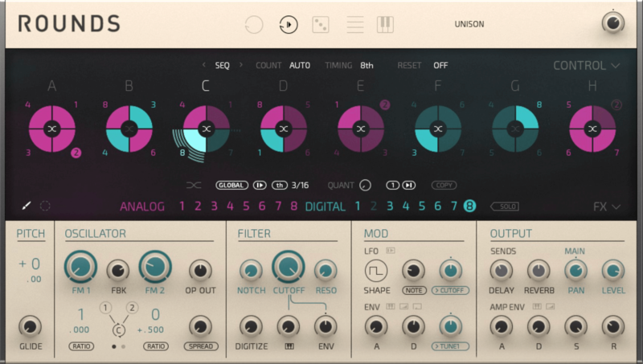643x364 pixels.
Task: Toggle the 'th' timing button
Action: (x=279, y=186)
